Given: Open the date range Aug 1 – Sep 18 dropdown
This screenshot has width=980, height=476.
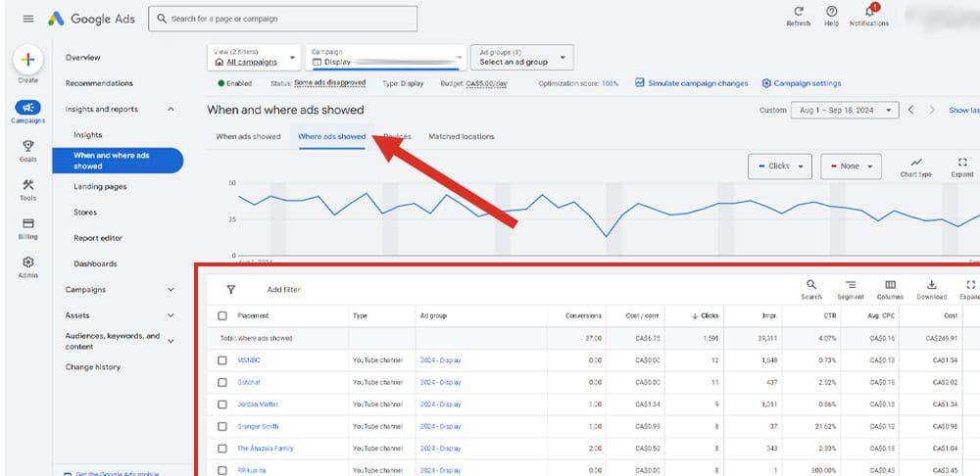Looking at the screenshot, I should (845, 110).
